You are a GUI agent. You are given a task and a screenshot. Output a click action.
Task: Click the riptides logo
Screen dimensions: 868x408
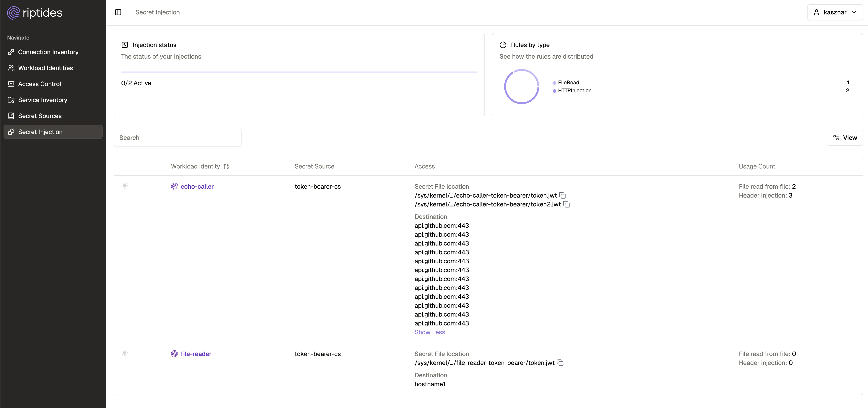click(x=35, y=13)
